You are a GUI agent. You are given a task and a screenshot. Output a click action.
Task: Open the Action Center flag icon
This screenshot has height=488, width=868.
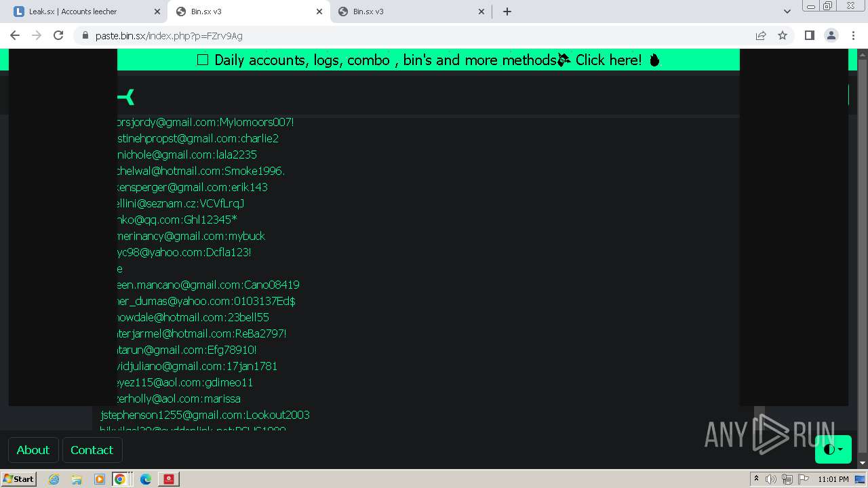[804, 479]
